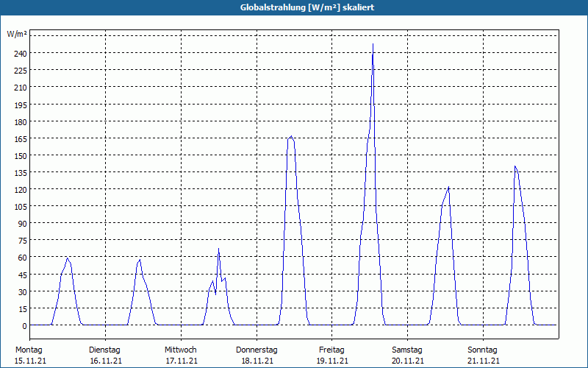Select the 210 axis value
The height and width of the screenshot is (368, 588).
21,88
